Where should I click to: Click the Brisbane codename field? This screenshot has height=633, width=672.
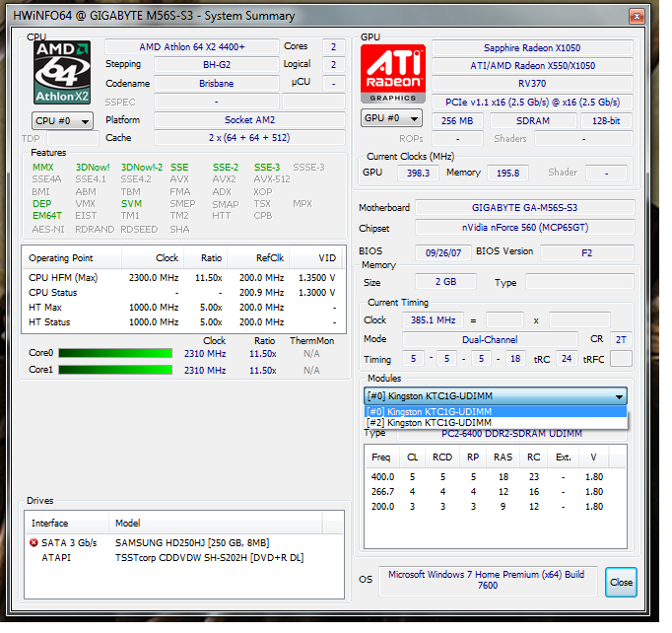(x=217, y=83)
